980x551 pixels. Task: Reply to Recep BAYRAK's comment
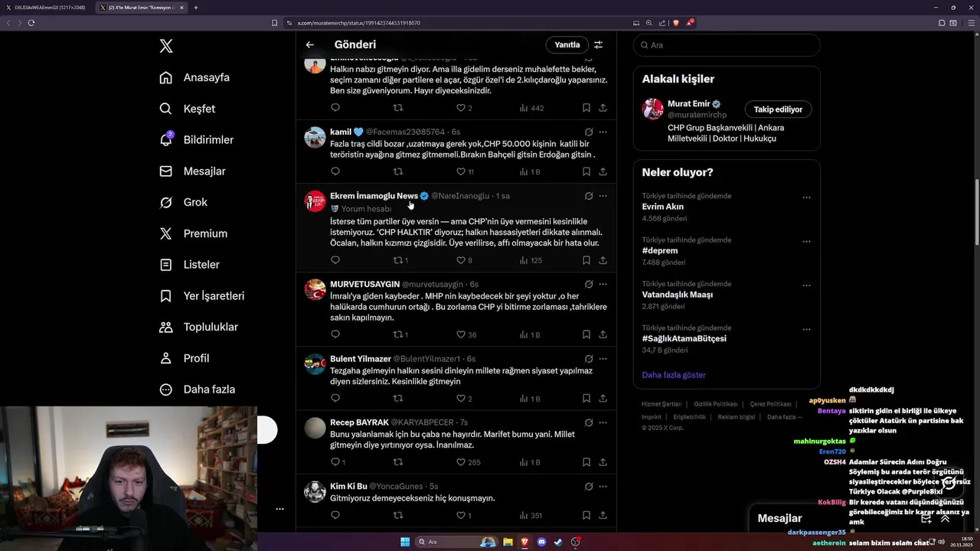[335, 462]
